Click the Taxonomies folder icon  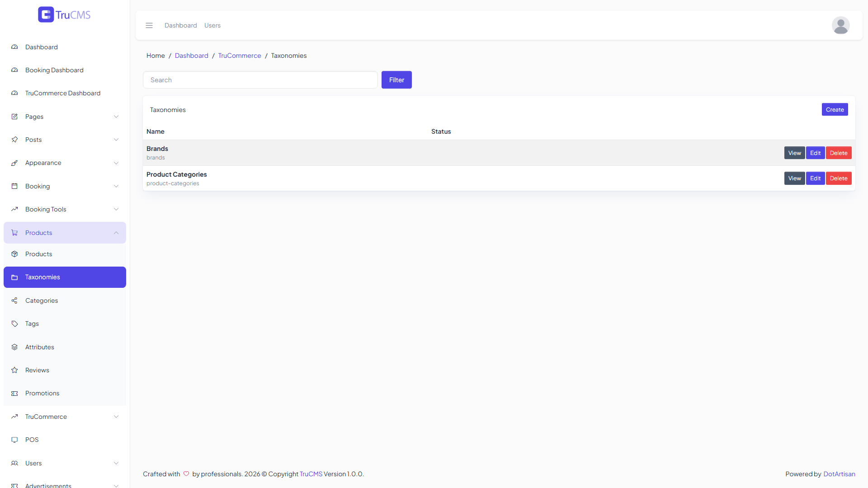click(x=14, y=277)
